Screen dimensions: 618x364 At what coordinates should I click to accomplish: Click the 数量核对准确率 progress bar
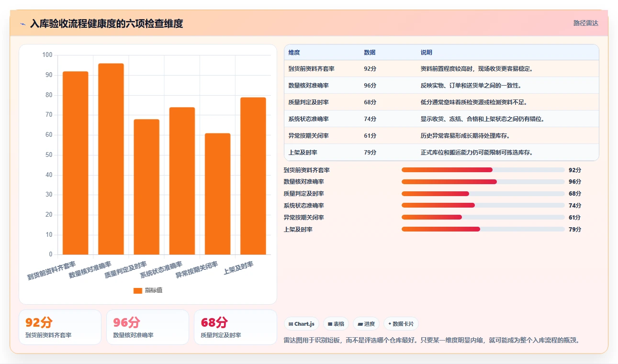click(483, 182)
